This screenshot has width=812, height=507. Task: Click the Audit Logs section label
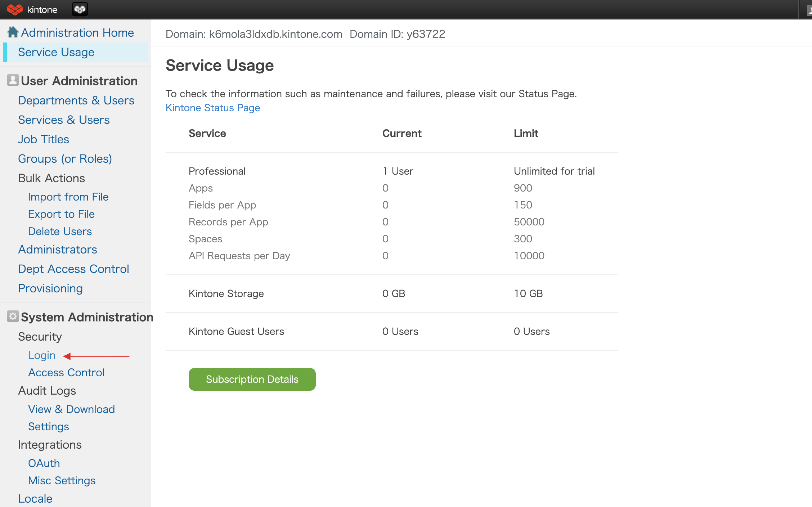click(47, 391)
